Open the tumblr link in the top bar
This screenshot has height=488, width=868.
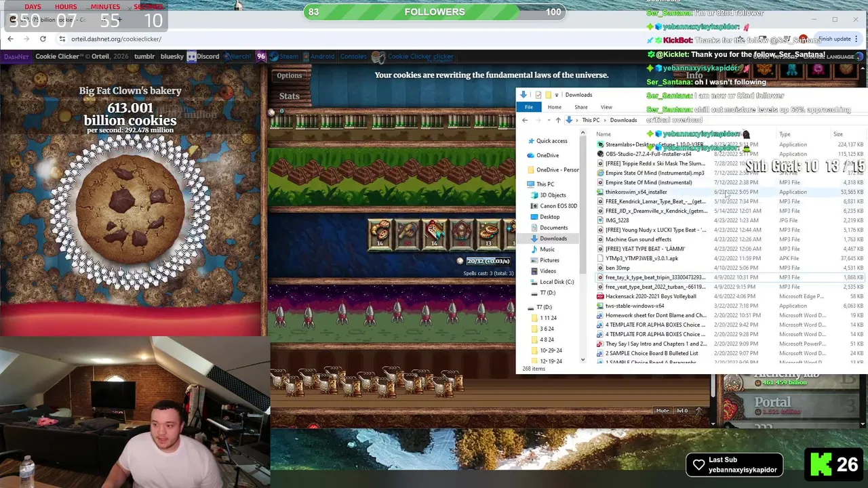(x=144, y=56)
